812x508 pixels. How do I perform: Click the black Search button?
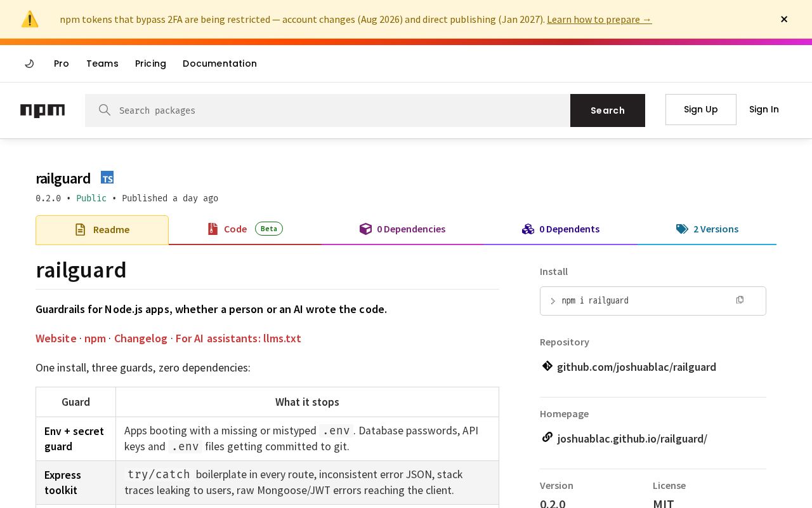[x=608, y=110]
